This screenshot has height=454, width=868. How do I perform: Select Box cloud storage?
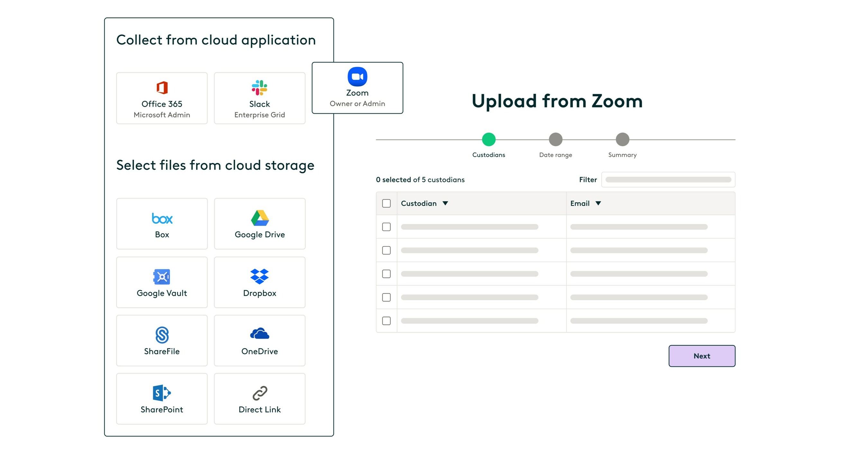coord(162,224)
